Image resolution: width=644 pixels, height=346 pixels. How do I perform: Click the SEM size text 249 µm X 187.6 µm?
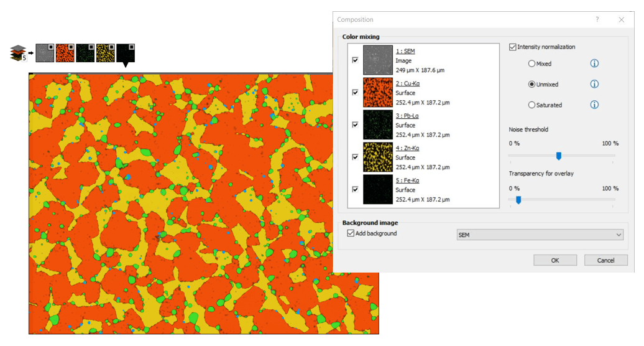coord(420,70)
